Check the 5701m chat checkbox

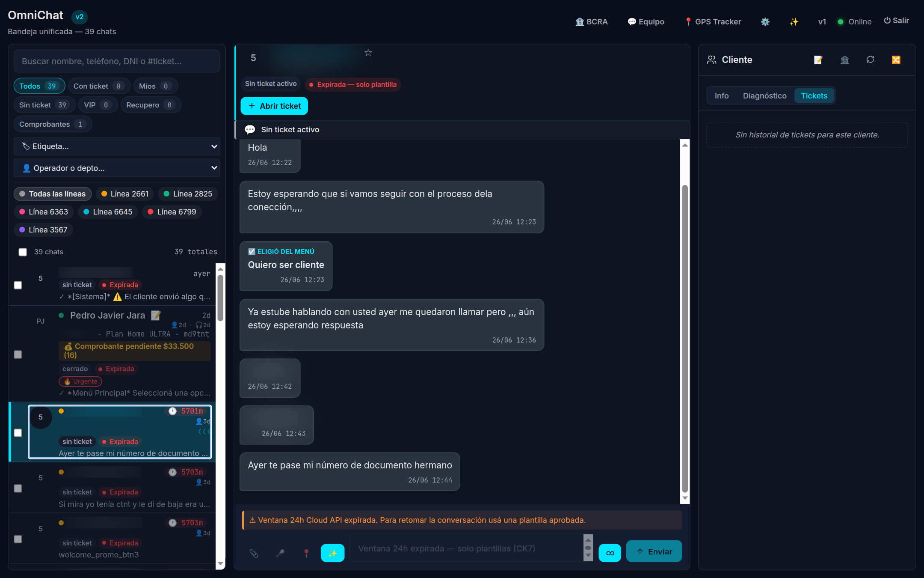point(18,433)
